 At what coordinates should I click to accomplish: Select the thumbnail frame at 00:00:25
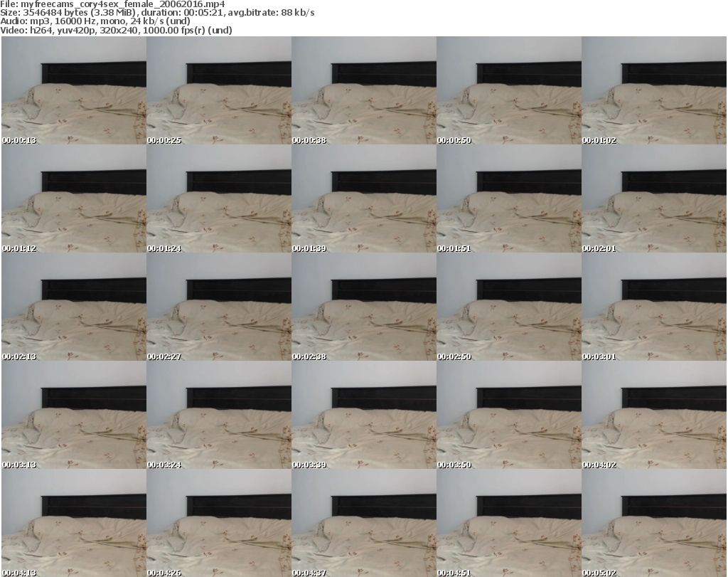pos(219,90)
